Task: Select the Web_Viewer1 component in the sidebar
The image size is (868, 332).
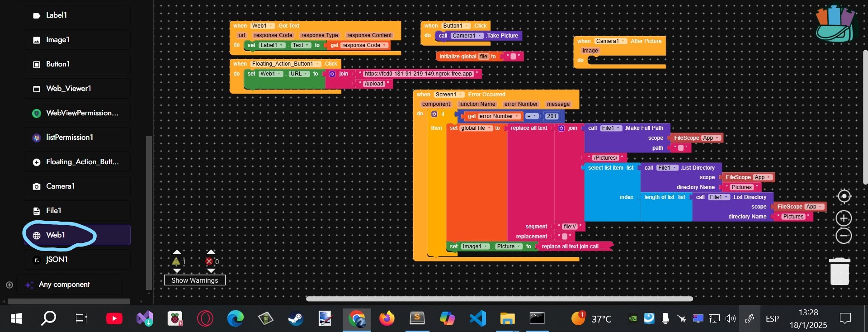Action: [77, 89]
